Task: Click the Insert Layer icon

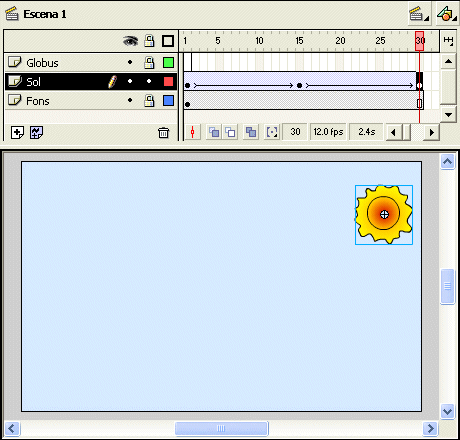Action: (17, 133)
